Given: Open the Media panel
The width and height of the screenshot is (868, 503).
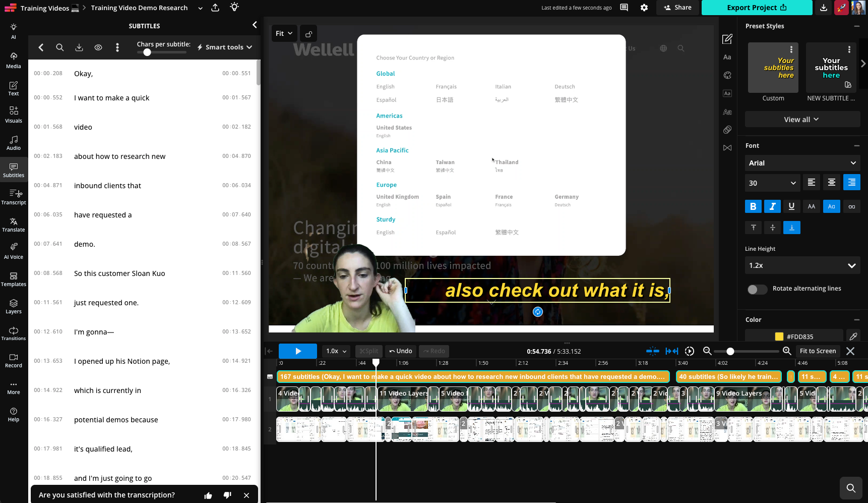Looking at the screenshot, I should click(14, 60).
